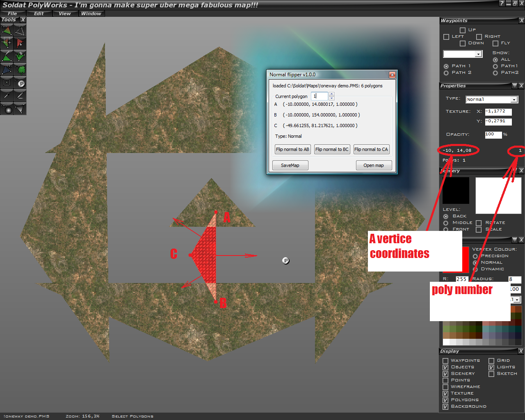Screen dimensions: 525x420
Task: Choose the Scenery placement tree tool
Action: coord(20,69)
